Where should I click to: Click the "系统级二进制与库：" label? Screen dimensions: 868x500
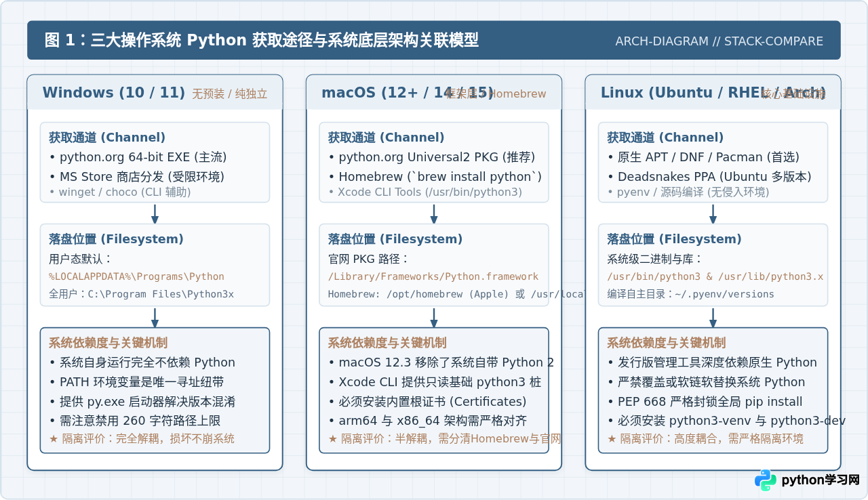(655, 259)
